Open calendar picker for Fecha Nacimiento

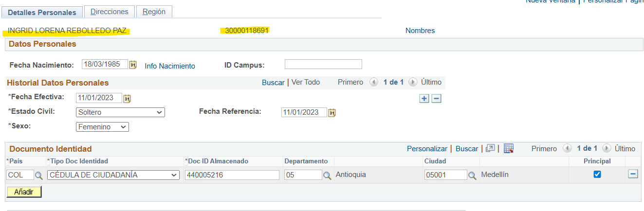pos(133,65)
